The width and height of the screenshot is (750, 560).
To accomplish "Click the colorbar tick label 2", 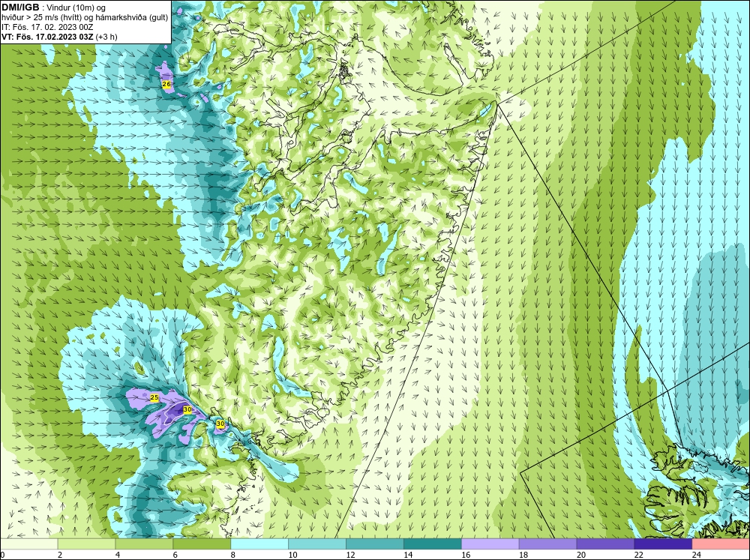I will click(x=60, y=555).
